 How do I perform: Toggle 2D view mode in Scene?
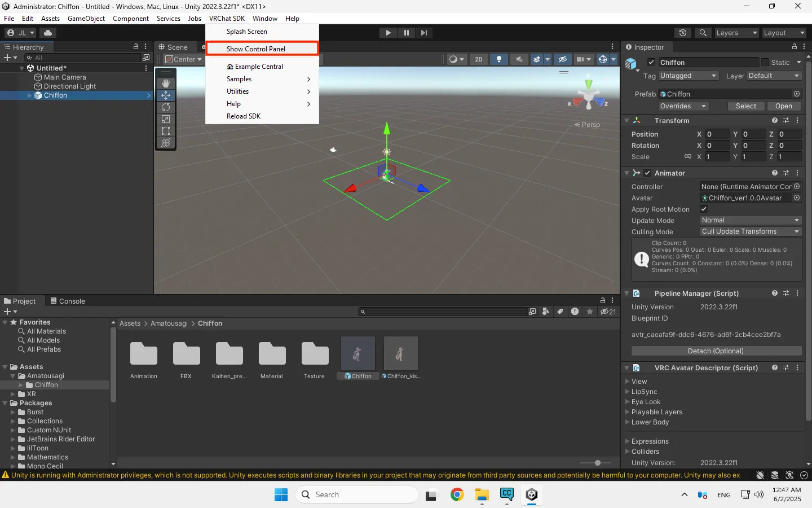coord(479,59)
